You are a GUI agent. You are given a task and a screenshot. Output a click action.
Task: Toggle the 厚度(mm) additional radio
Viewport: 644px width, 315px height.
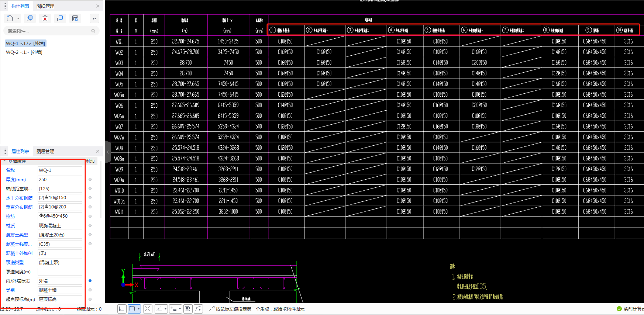click(90, 180)
